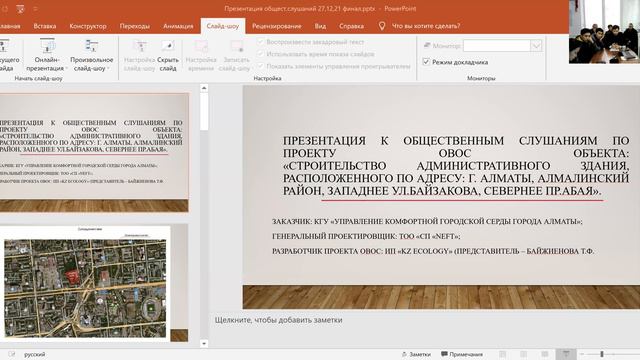Image resolution: width=640 pixels, height=360 pixels.
Task: Click scroll down arrow of thumbnail pane
Action: tap(204, 344)
